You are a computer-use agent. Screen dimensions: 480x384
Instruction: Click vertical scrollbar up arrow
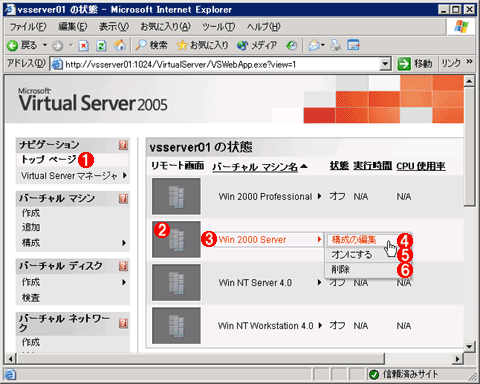point(469,81)
